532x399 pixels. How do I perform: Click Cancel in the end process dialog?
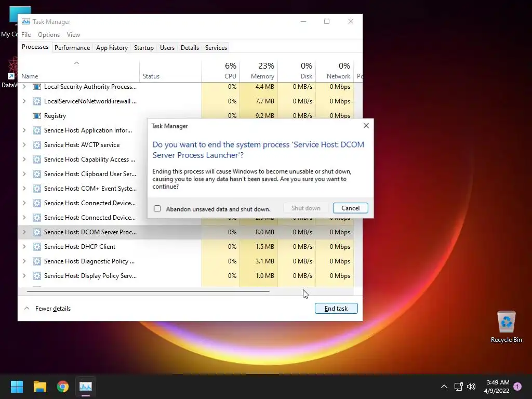tap(351, 208)
